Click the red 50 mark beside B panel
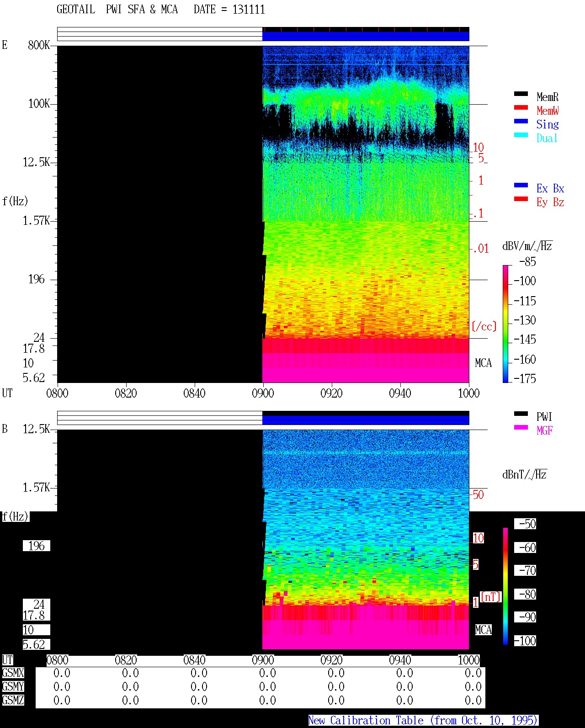 click(x=478, y=494)
